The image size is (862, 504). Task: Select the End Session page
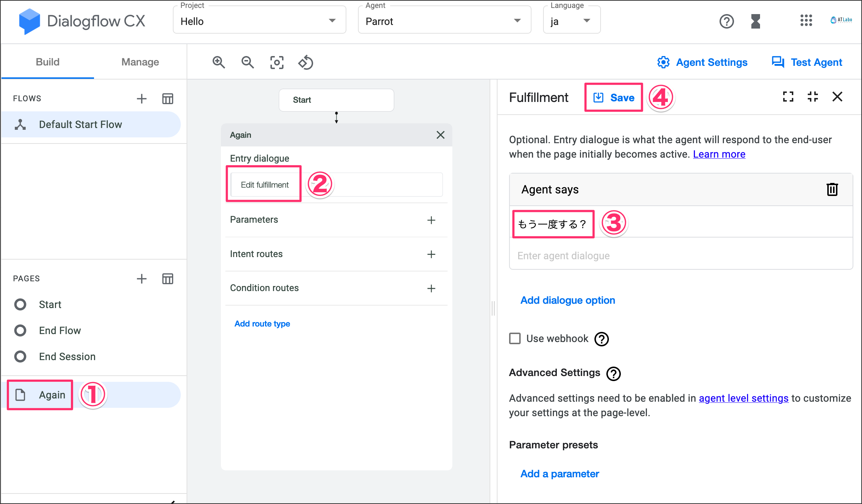(x=67, y=356)
